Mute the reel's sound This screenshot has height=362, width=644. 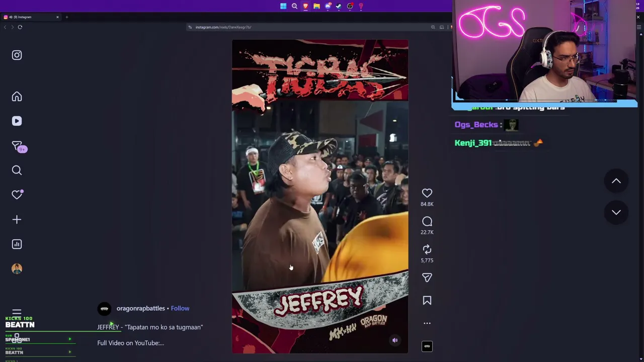click(395, 340)
